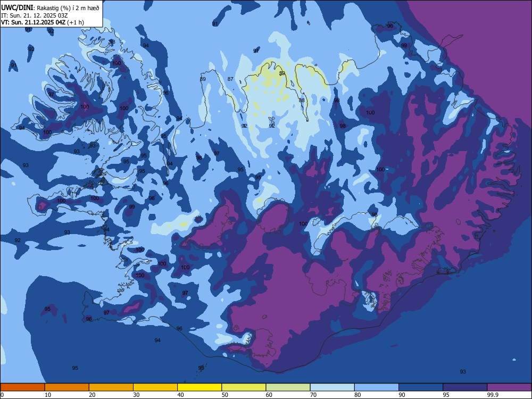This screenshot has width=532, height=399.
Task: Select the '30' legend tick label
Action: pos(136,395)
